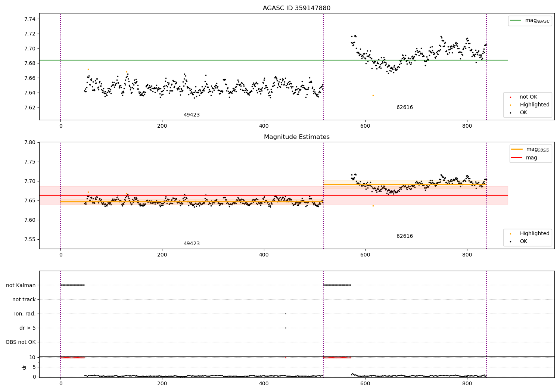Click orange highlighted outlier below 7.64 in AGASC plot
This screenshot has height=392, width=560.
click(x=373, y=95)
